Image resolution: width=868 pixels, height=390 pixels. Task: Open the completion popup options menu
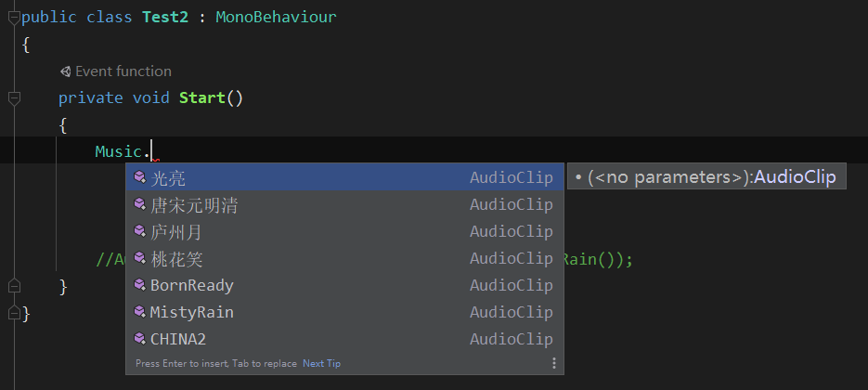[x=553, y=363]
